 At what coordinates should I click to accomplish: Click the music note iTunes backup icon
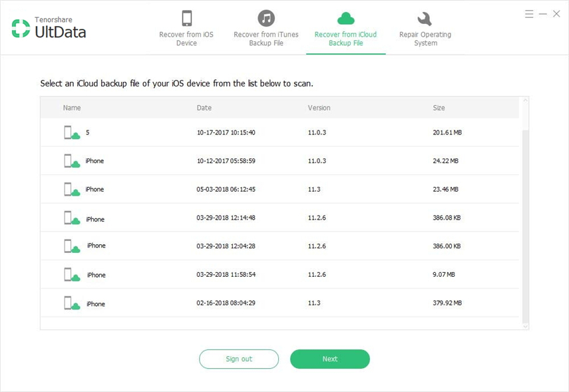tap(266, 18)
